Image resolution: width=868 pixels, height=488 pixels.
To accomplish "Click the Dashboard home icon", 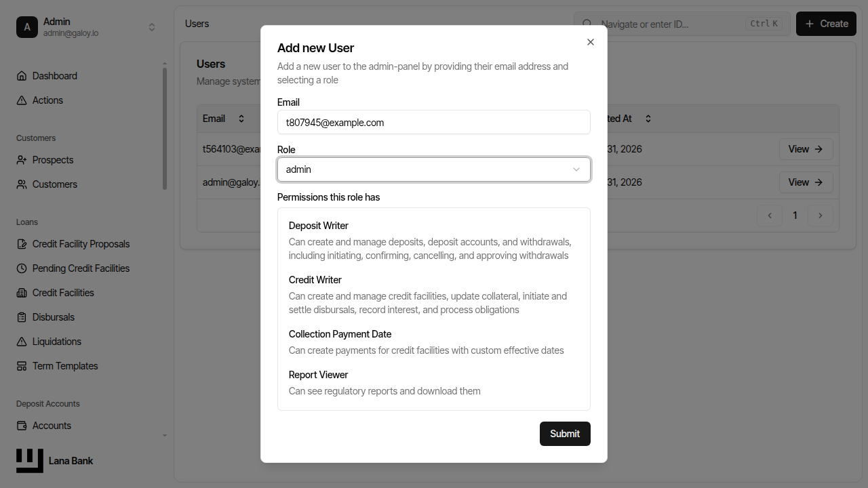I will pos(22,76).
